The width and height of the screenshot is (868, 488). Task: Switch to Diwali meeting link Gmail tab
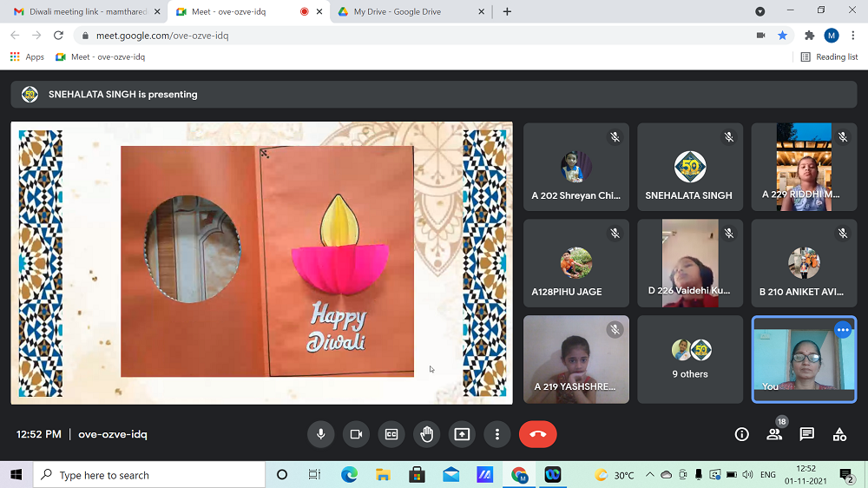pyautogui.click(x=80, y=11)
